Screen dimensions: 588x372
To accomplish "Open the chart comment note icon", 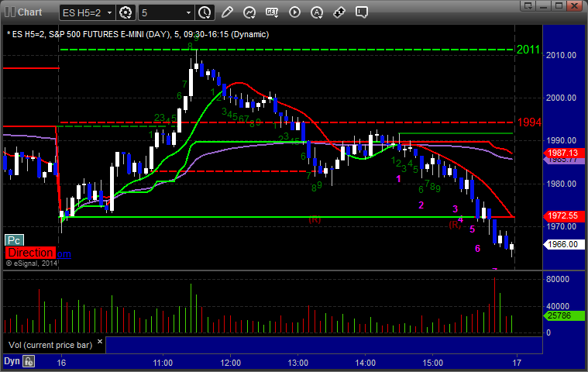I will click(x=362, y=12).
